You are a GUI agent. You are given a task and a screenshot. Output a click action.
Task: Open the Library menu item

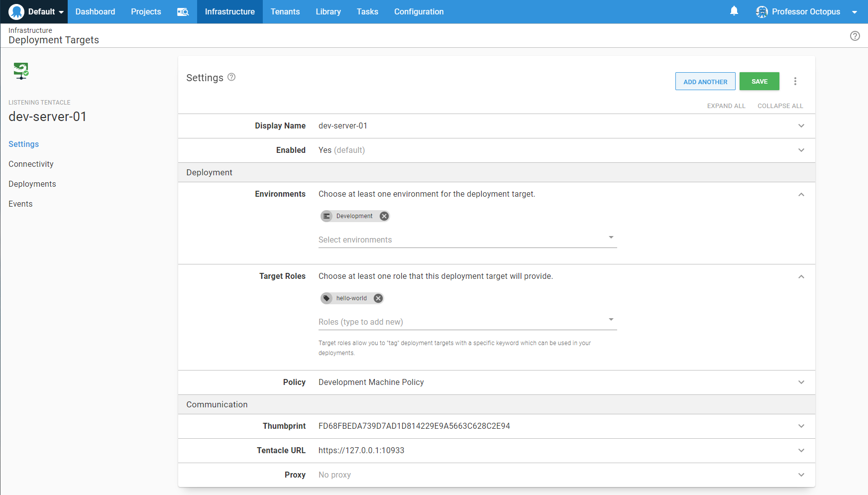[328, 11]
